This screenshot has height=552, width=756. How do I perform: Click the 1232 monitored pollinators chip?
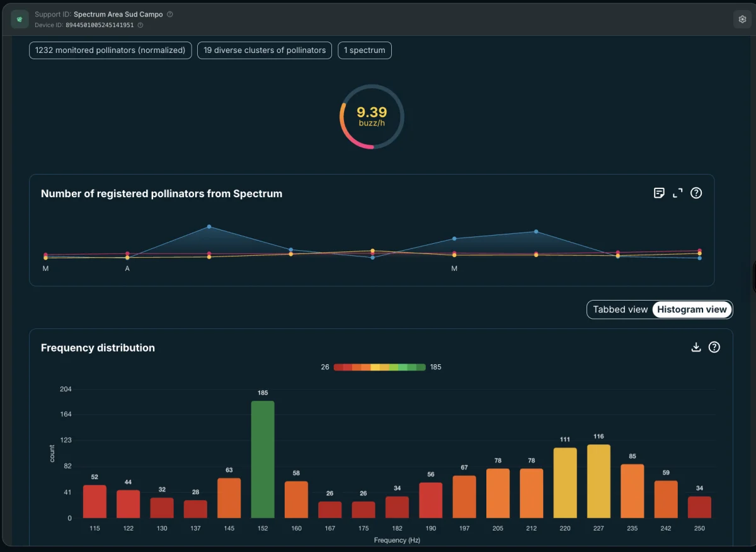[x=110, y=50]
